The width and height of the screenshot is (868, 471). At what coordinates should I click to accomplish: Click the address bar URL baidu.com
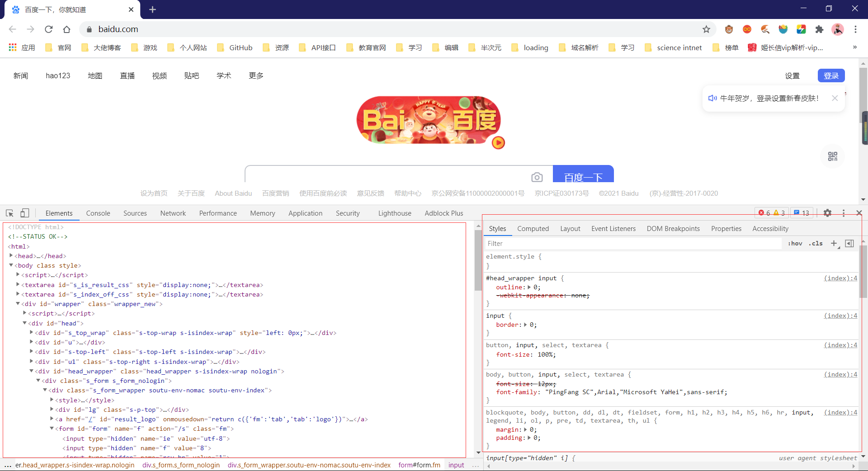point(118,29)
